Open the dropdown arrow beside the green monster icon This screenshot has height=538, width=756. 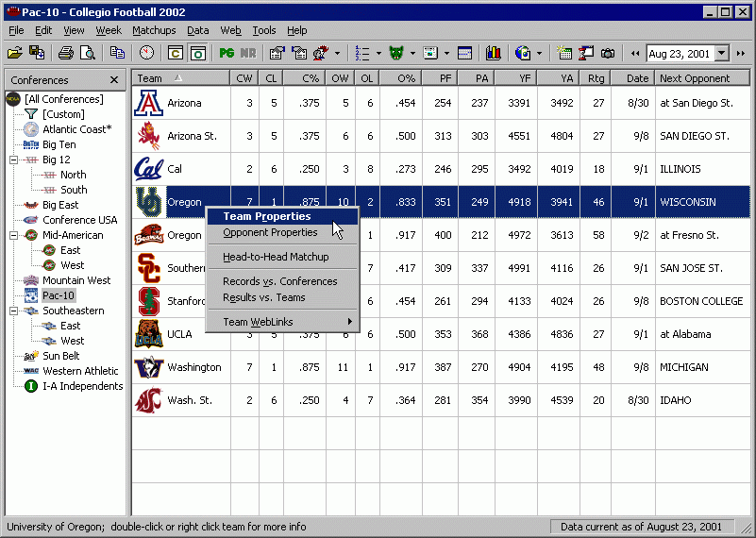pos(412,53)
